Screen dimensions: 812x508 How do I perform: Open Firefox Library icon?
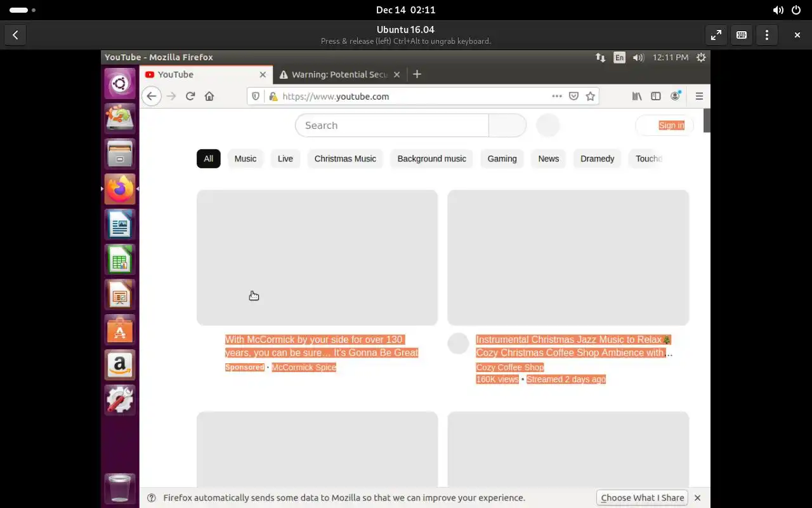coord(637,97)
